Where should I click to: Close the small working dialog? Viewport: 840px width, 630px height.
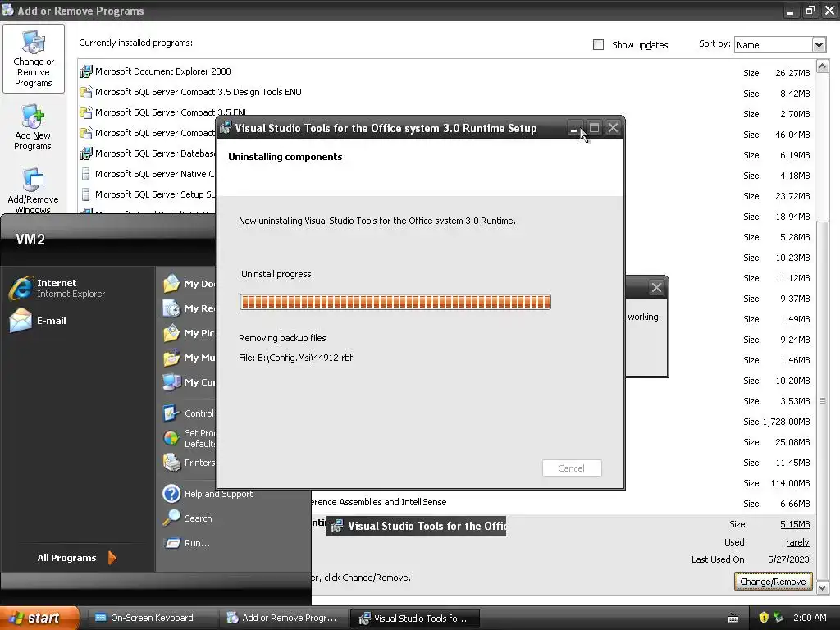[x=656, y=288]
